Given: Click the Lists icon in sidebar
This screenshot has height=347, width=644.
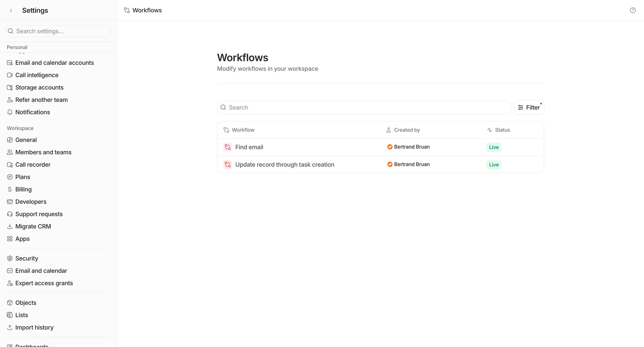Looking at the screenshot, I should 10,315.
